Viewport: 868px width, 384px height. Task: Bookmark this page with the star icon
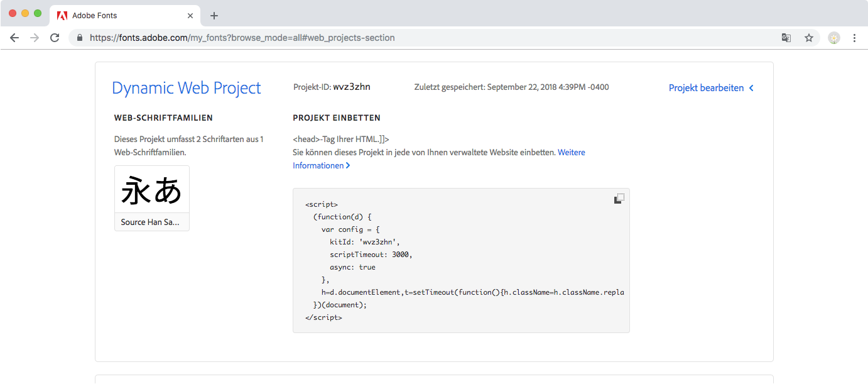tap(809, 38)
